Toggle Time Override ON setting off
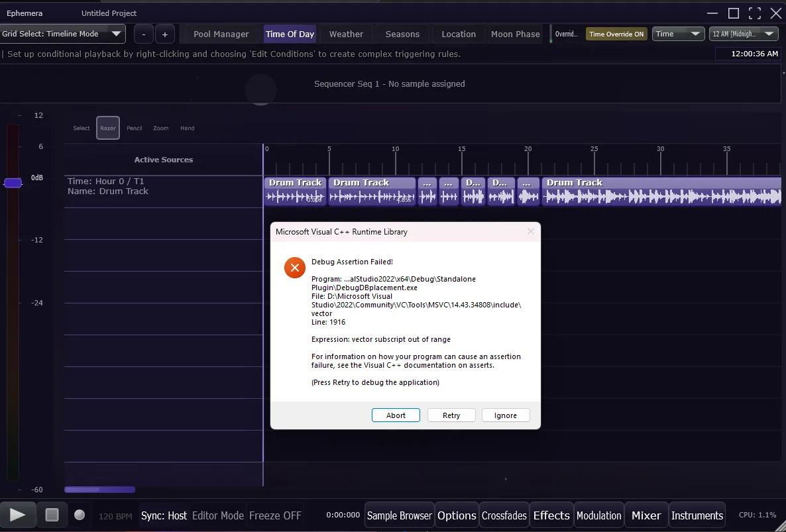 (616, 33)
